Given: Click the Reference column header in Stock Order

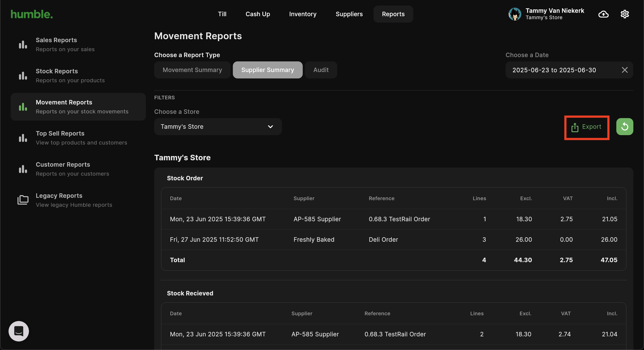Looking at the screenshot, I should [x=381, y=198].
